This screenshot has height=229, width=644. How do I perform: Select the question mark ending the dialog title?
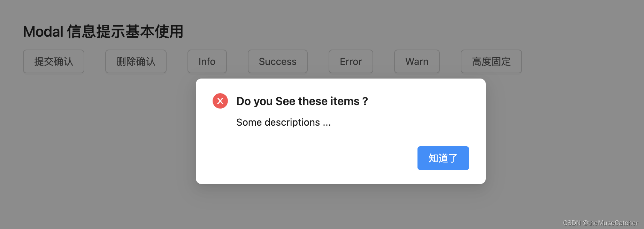tap(365, 101)
